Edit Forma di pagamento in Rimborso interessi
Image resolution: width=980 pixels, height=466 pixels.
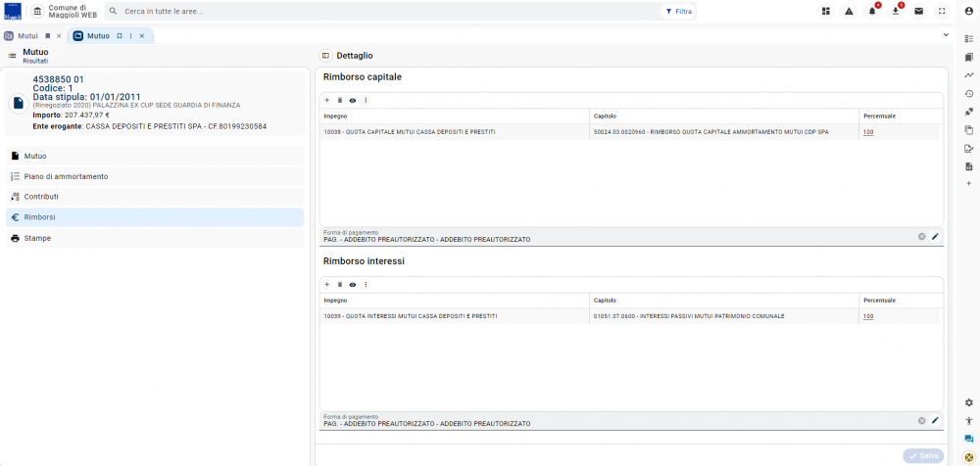point(935,420)
